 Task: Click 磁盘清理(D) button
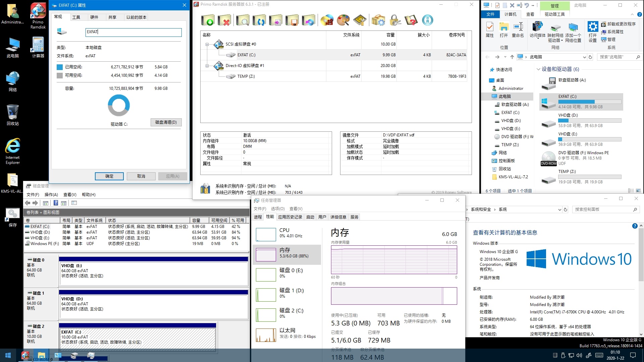coord(166,122)
